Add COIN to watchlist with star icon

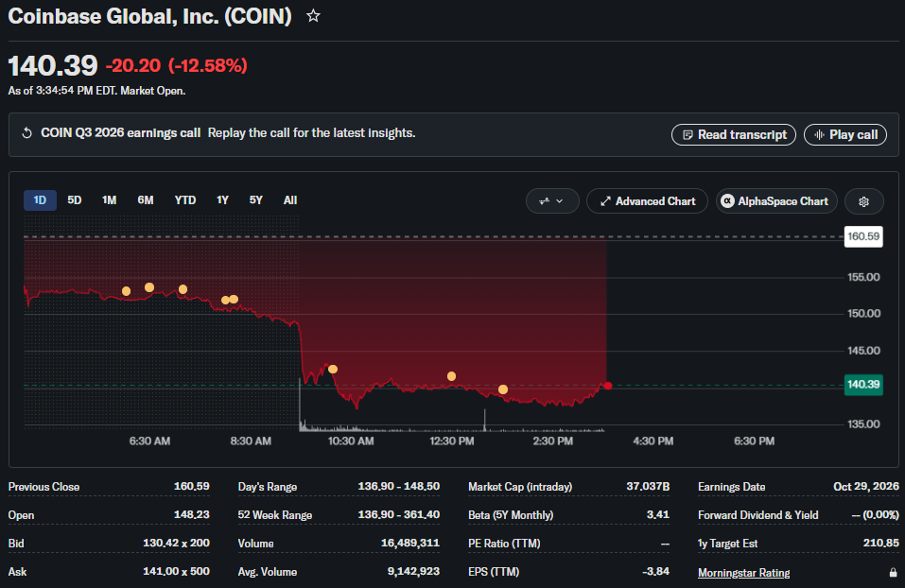pyautogui.click(x=313, y=15)
